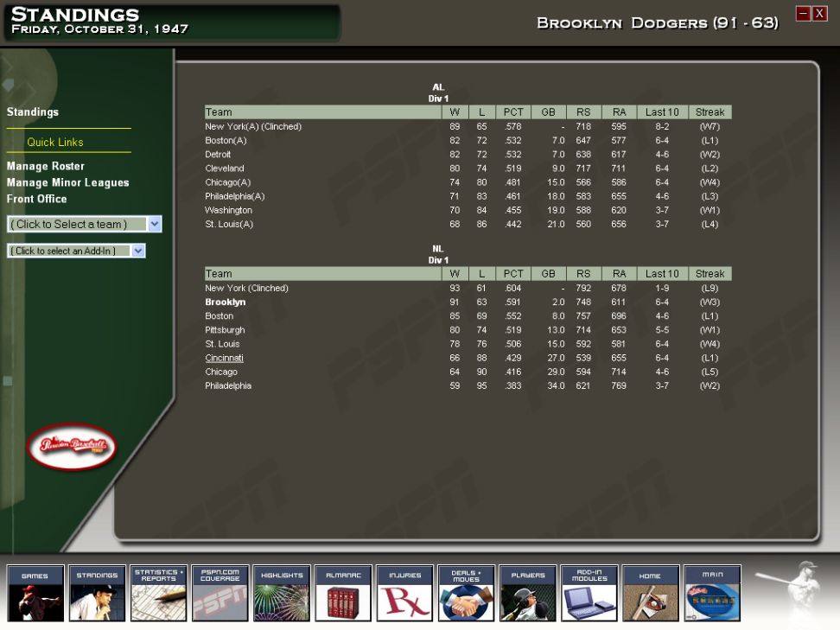Open Statistics Reports icon

tap(158, 593)
